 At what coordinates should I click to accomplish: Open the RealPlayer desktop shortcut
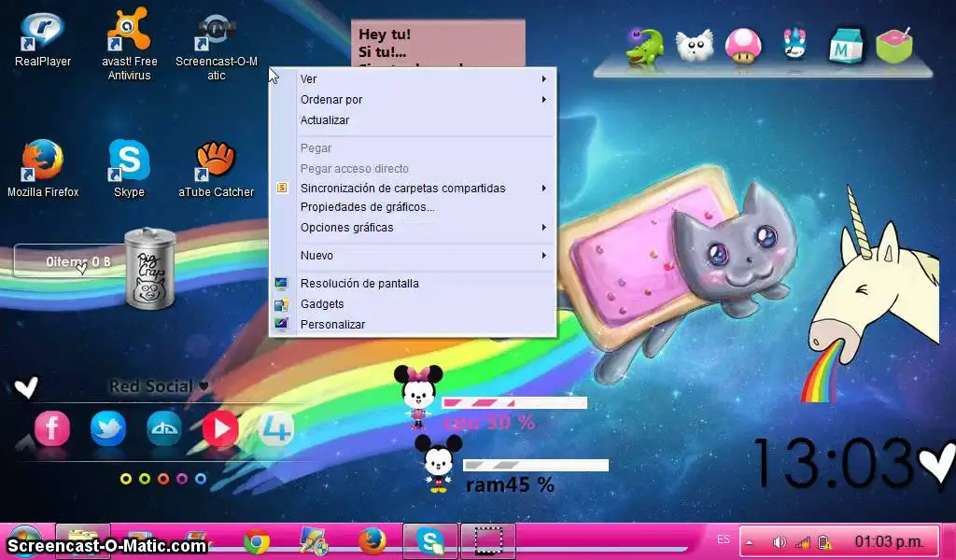[x=43, y=40]
